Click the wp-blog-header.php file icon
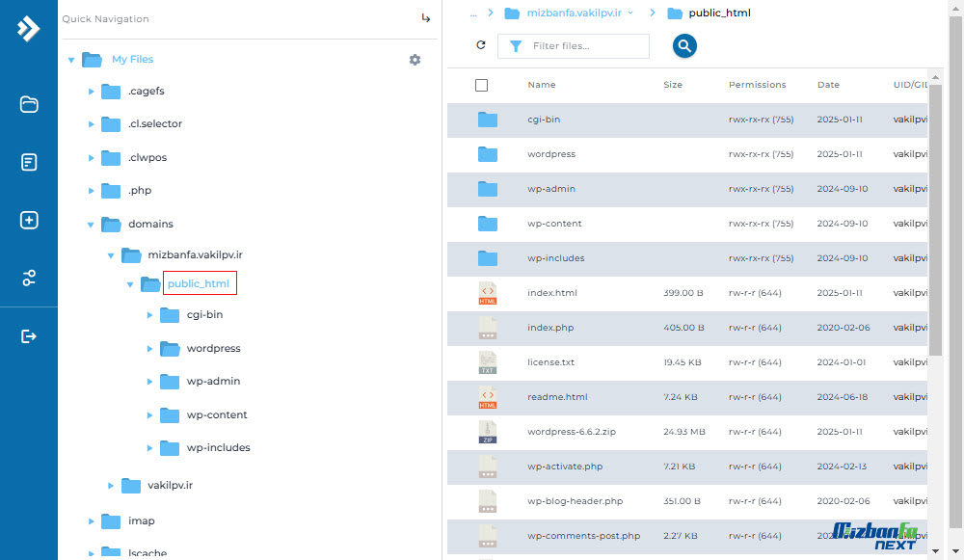 (x=488, y=501)
